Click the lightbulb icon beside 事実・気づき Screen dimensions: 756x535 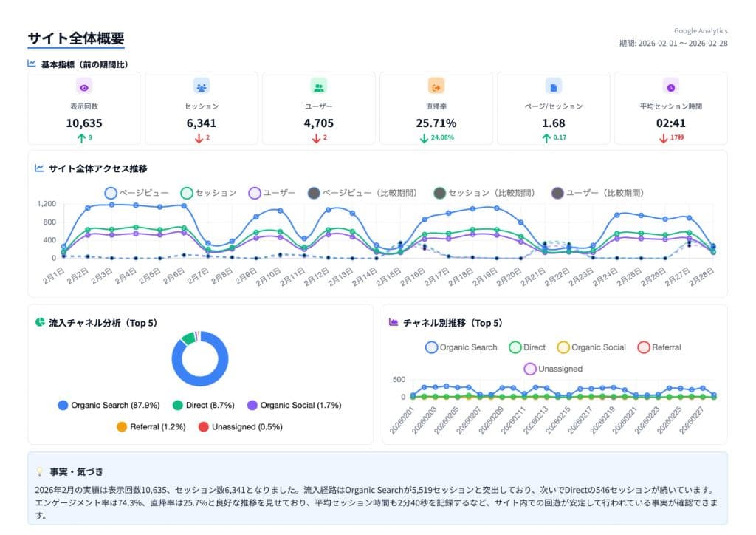tap(40, 471)
